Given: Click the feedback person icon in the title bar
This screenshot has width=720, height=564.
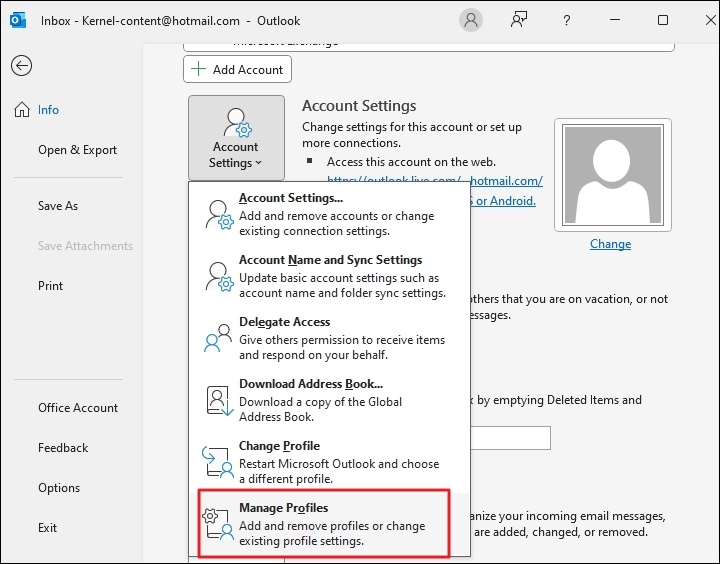Looking at the screenshot, I should 519,20.
